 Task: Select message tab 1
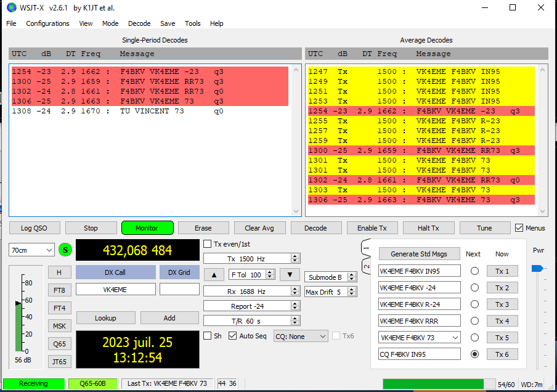[366, 248]
